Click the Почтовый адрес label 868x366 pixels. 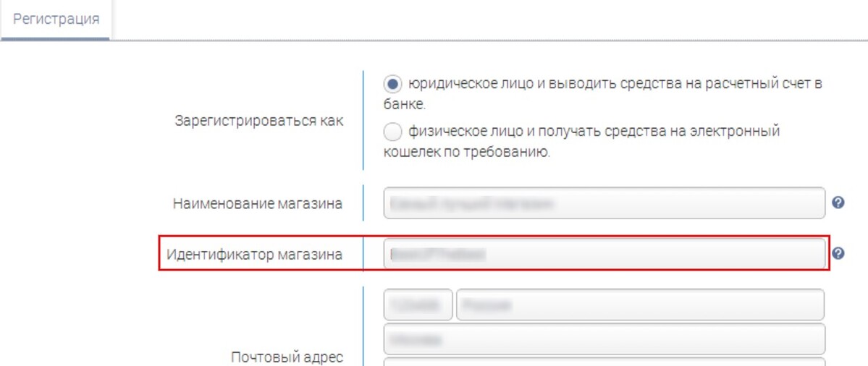click(287, 357)
